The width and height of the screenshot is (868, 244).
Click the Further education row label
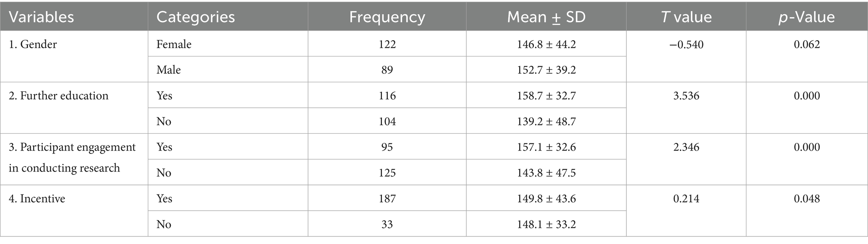tap(58, 96)
